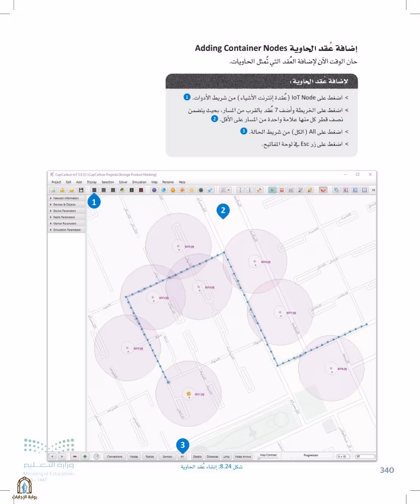
Task: Click the red magnet toolbar icon
Action: click(x=323, y=190)
